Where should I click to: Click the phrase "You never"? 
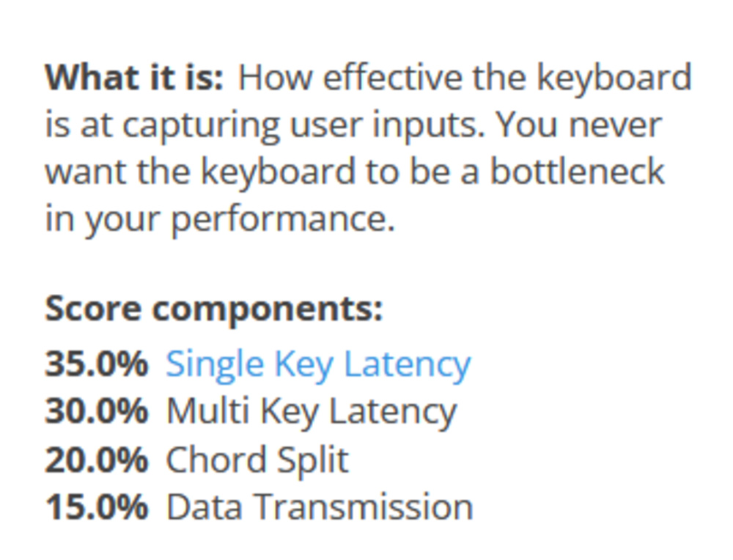point(578,125)
